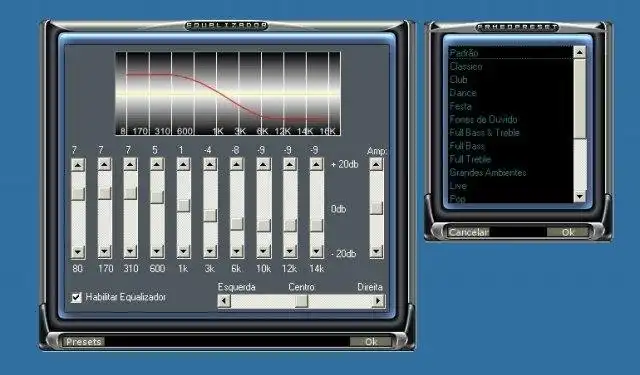Click the Centro balance slider thumb
This screenshot has width=640, height=375.
pos(302,301)
